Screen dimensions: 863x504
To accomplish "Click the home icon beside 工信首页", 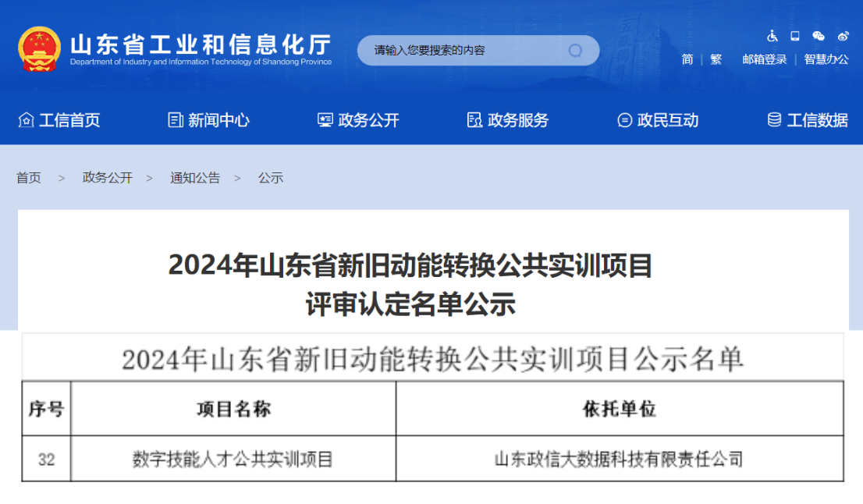I will click(26, 119).
